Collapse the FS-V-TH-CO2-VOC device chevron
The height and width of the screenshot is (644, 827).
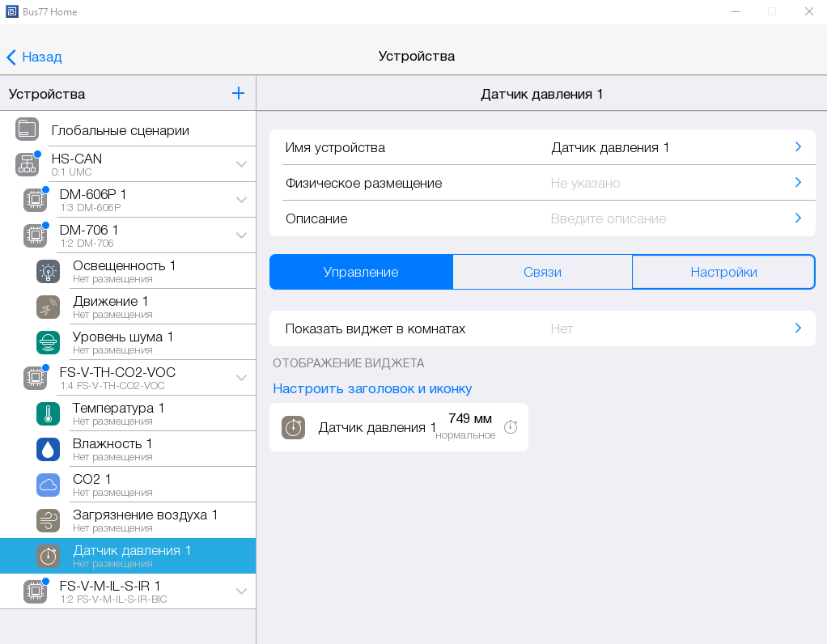point(241,378)
